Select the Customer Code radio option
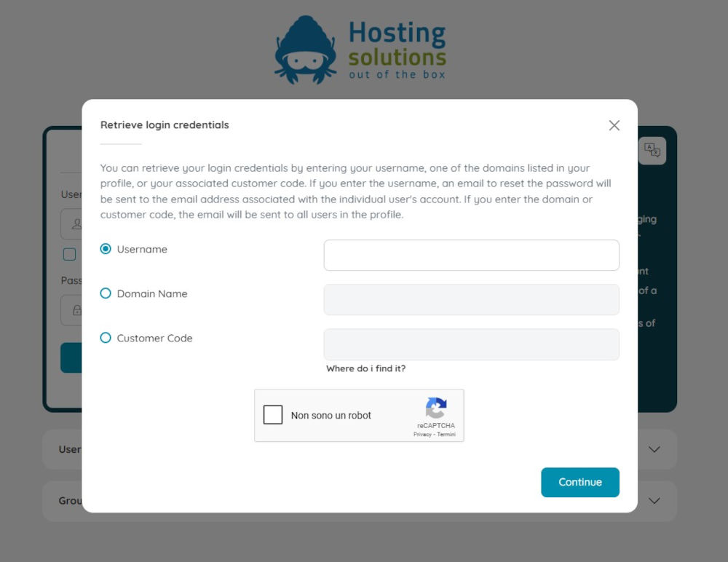This screenshot has height=562, width=728. [x=106, y=338]
